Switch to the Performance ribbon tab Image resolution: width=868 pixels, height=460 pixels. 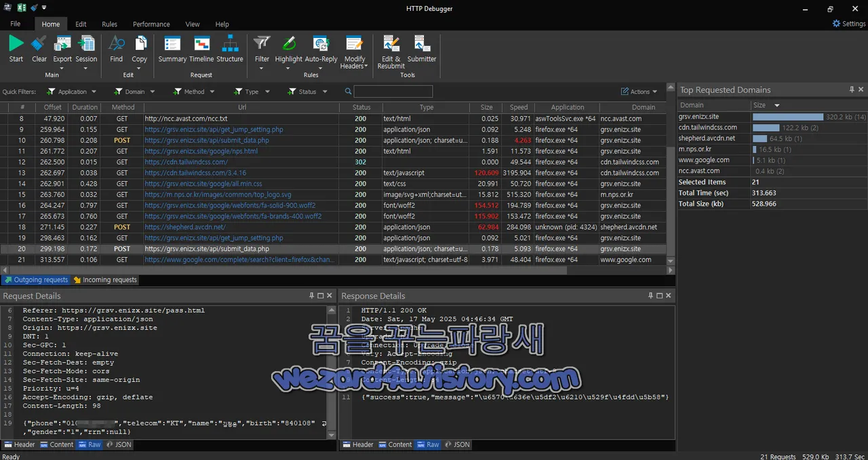point(151,24)
